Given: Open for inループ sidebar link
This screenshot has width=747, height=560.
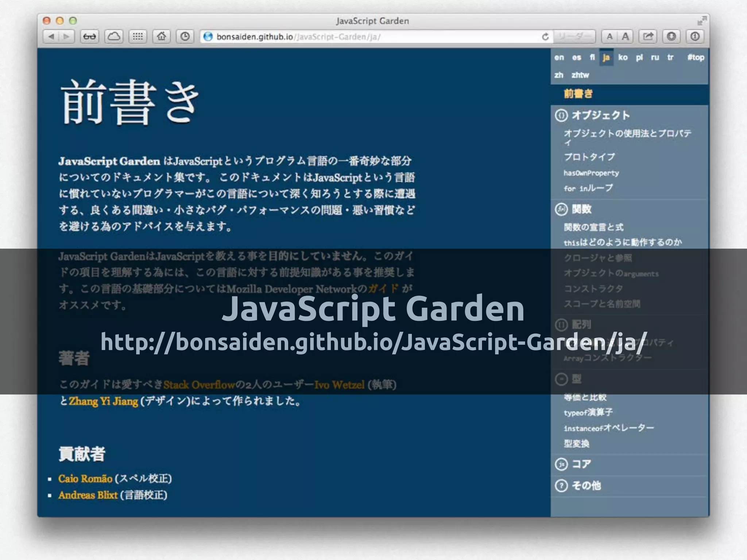Looking at the screenshot, I should click(588, 188).
